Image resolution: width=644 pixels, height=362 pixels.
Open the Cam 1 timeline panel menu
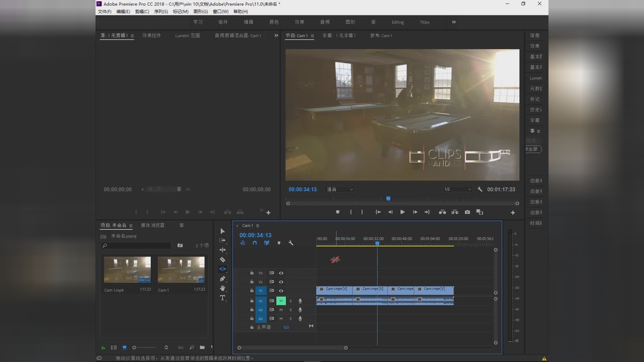click(x=258, y=226)
